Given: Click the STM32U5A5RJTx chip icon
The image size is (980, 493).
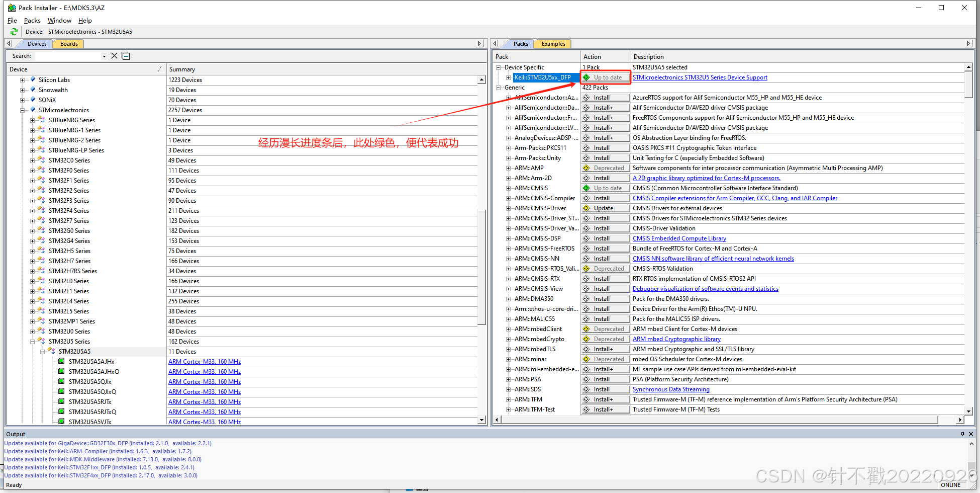Looking at the screenshot, I should tap(61, 401).
